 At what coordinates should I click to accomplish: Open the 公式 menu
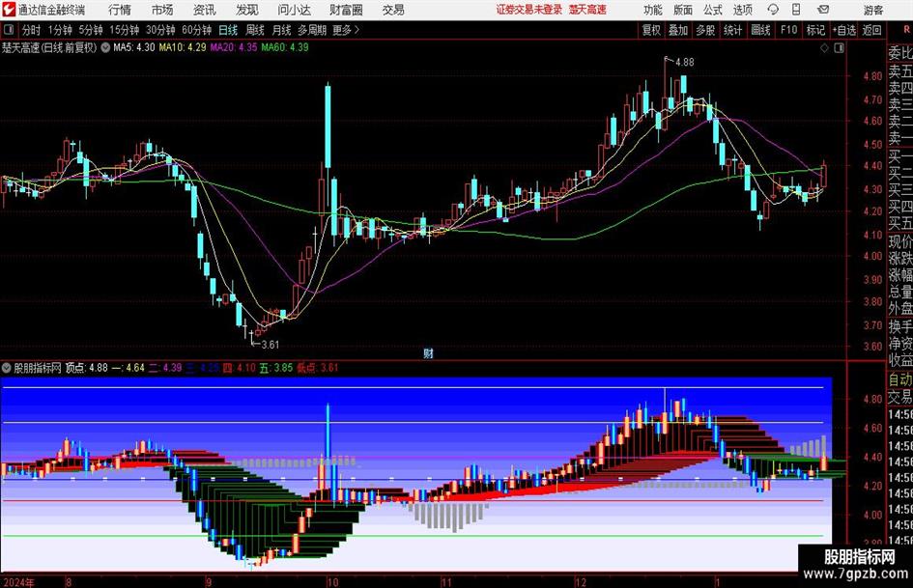712,10
